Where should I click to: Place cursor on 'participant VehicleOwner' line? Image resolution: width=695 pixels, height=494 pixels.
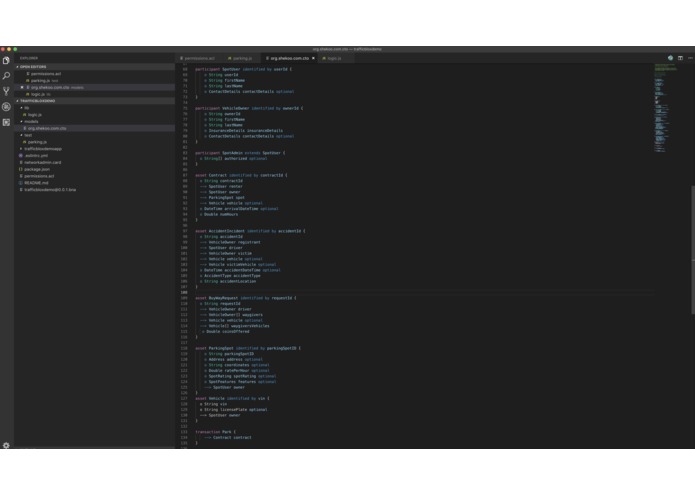(x=249, y=109)
